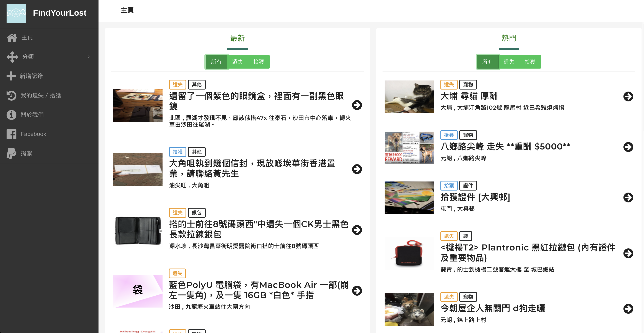Open arrow for 今朝屋企人無關門 post
Image resolution: width=644 pixels, height=333 pixels.
(x=628, y=309)
